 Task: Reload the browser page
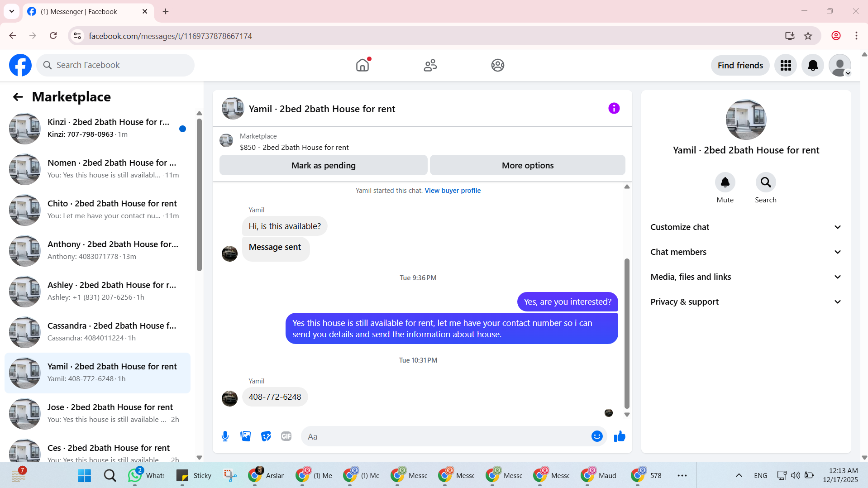[53, 36]
